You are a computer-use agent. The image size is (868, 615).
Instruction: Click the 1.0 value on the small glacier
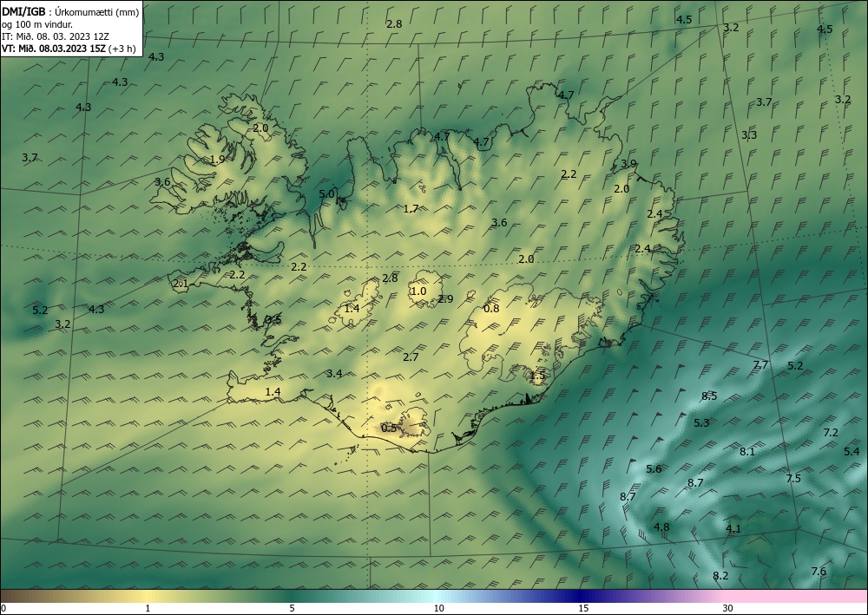[418, 291]
